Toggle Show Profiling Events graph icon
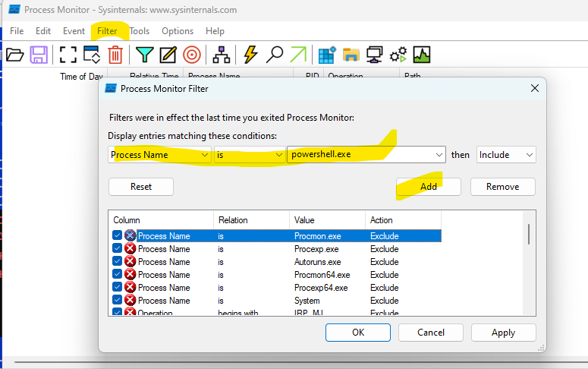 click(422, 55)
